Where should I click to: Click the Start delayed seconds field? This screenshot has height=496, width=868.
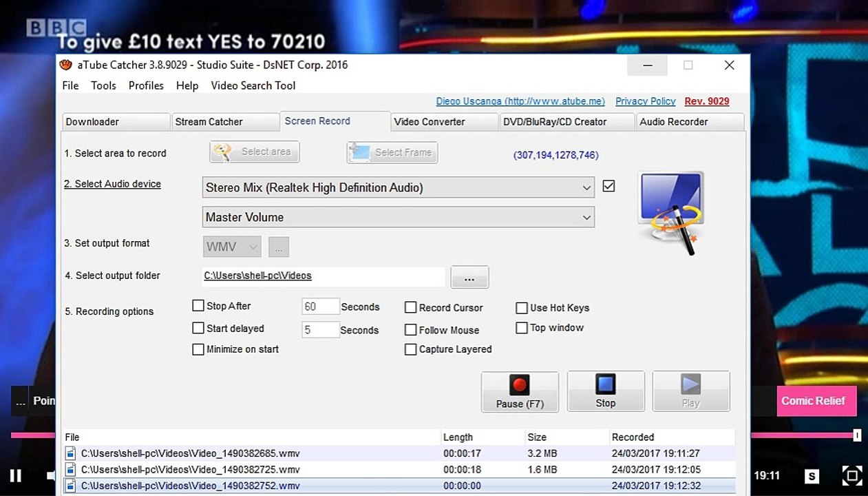[x=321, y=330]
